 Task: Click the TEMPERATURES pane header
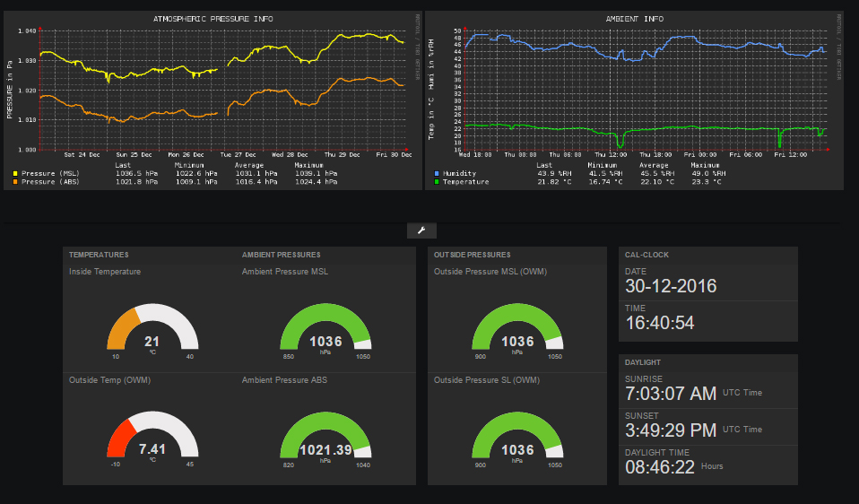[99, 256]
